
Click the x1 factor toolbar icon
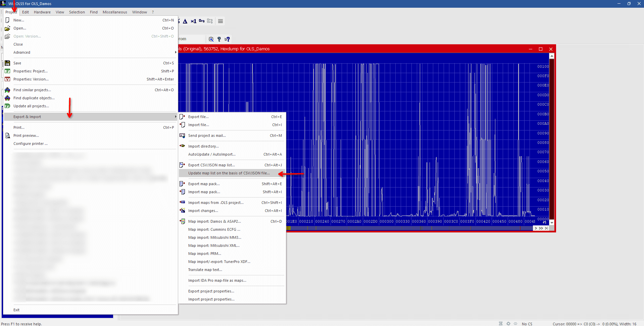pos(194,21)
